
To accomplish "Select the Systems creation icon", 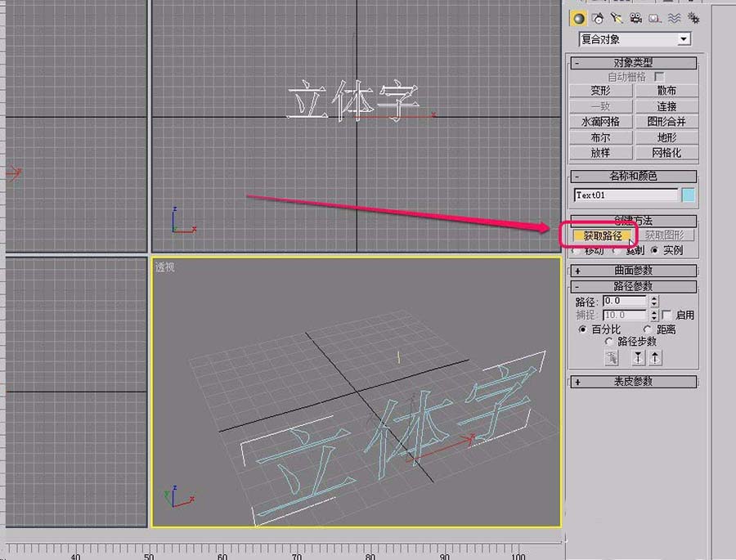I will pos(693,18).
